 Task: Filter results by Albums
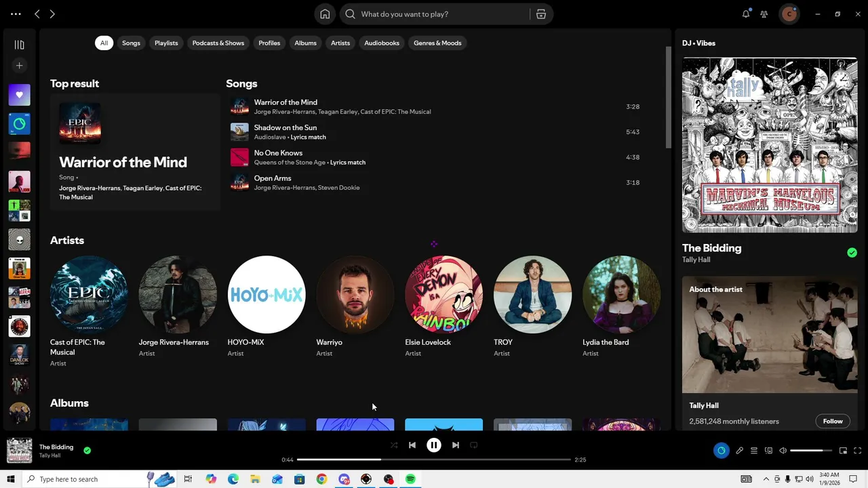[x=305, y=43]
